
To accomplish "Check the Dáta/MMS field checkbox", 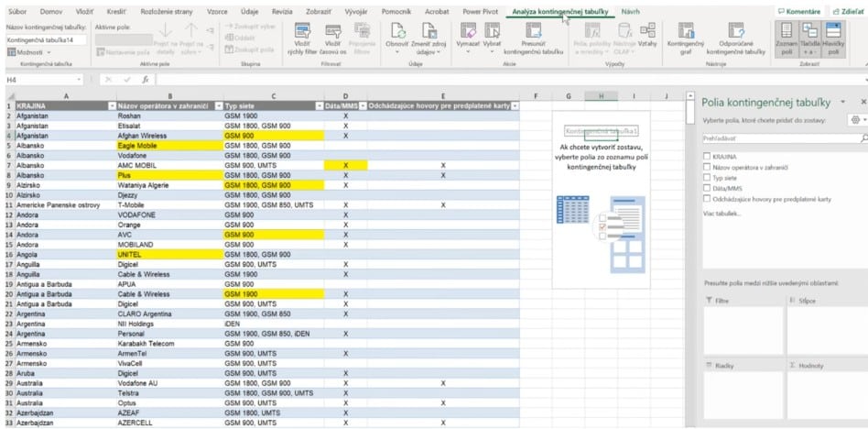I will click(x=706, y=188).
